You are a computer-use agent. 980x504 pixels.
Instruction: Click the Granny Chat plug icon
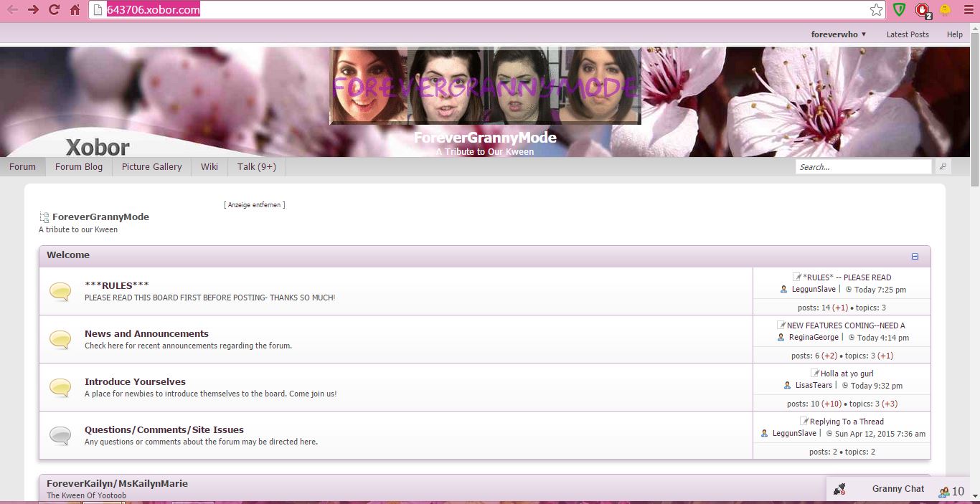[839, 490]
